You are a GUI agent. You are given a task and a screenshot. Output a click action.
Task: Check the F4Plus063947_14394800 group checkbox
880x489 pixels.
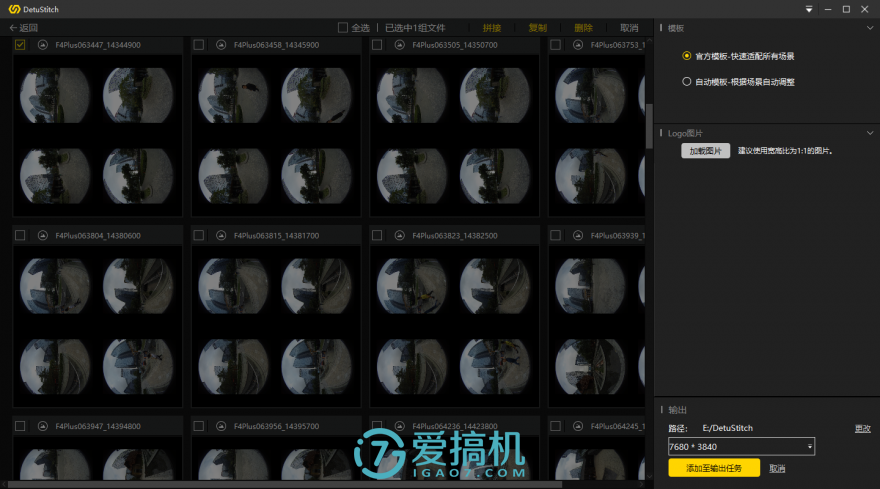20,426
